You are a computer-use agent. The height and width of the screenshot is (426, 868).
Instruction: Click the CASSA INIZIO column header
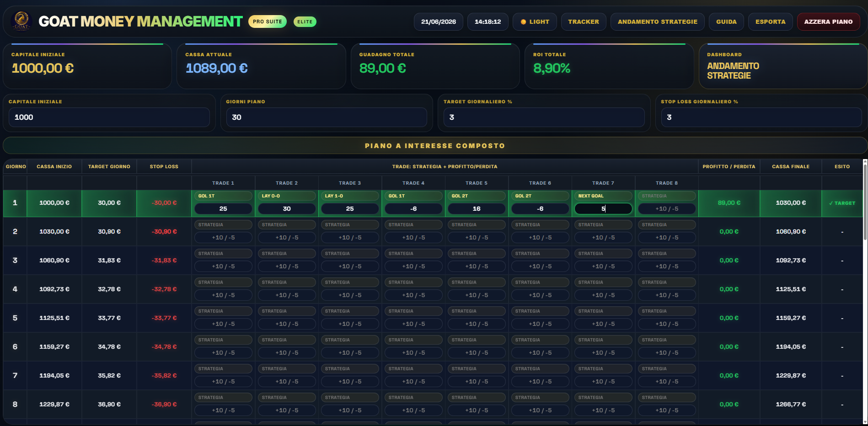coord(54,166)
